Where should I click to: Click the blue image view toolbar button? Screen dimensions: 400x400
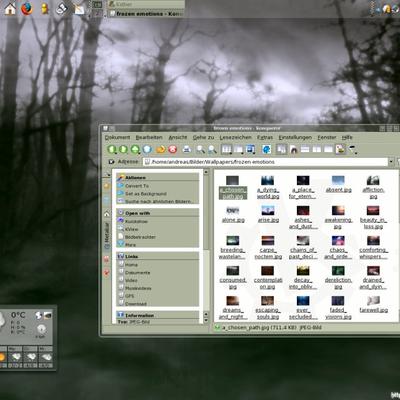point(250,149)
